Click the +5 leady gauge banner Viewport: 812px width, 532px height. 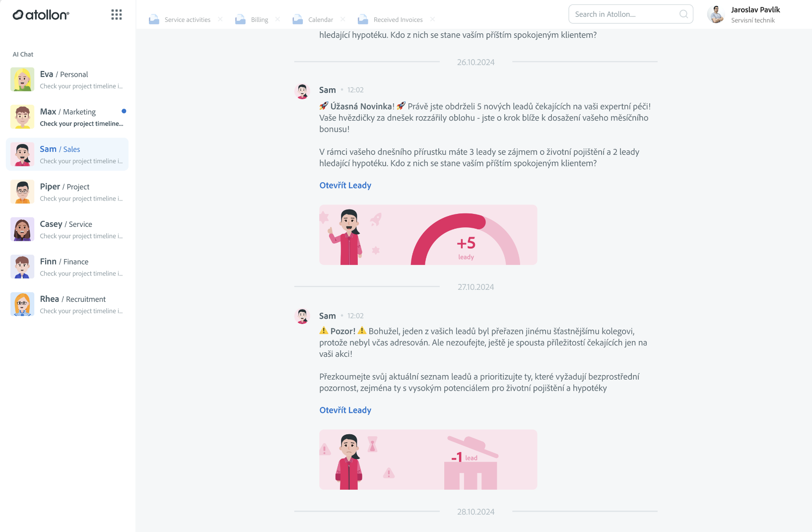click(428, 235)
